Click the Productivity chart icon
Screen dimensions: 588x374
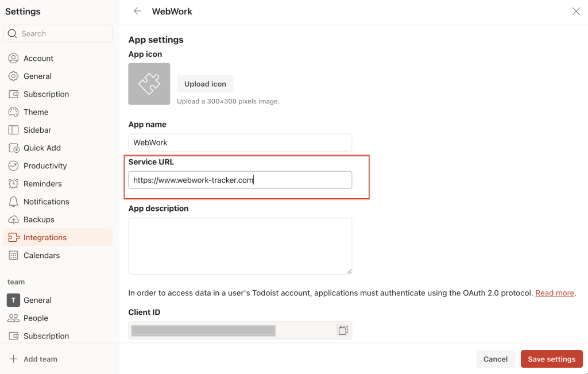click(13, 166)
